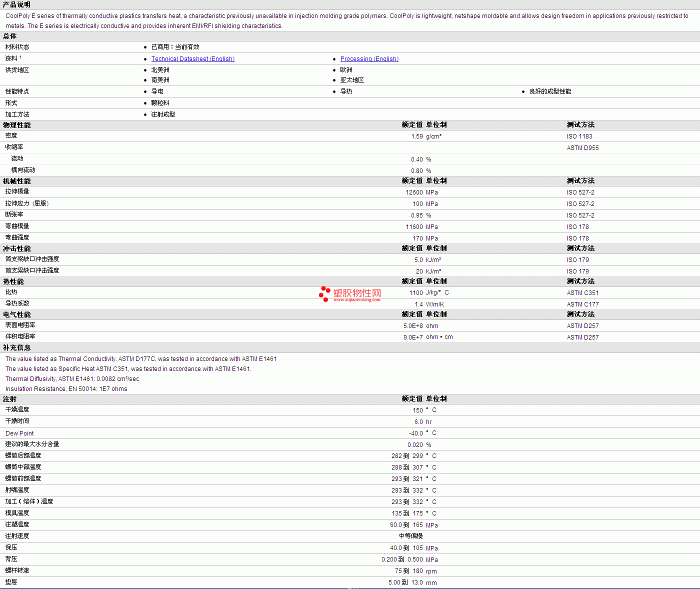Click the 产品说明 heading
The height and width of the screenshot is (589, 700).
click(16, 4)
